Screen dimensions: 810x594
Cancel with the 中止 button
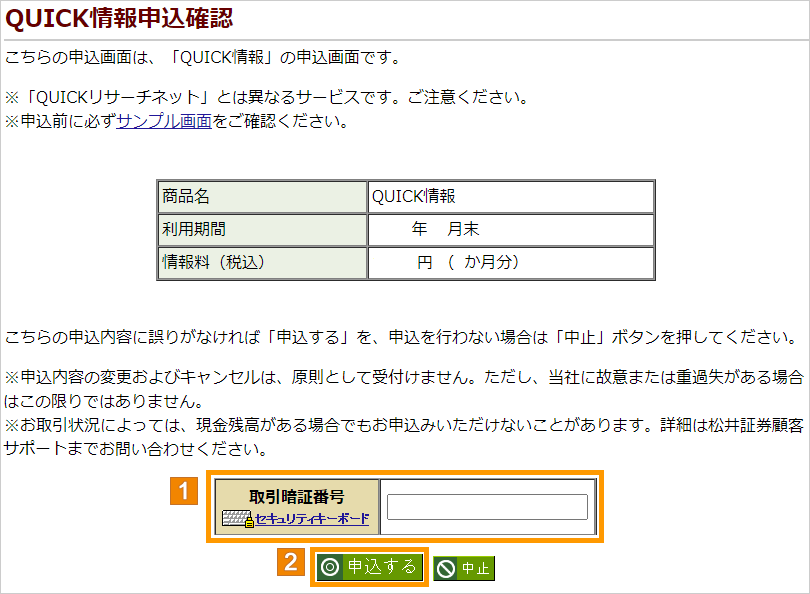click(464, 568)
